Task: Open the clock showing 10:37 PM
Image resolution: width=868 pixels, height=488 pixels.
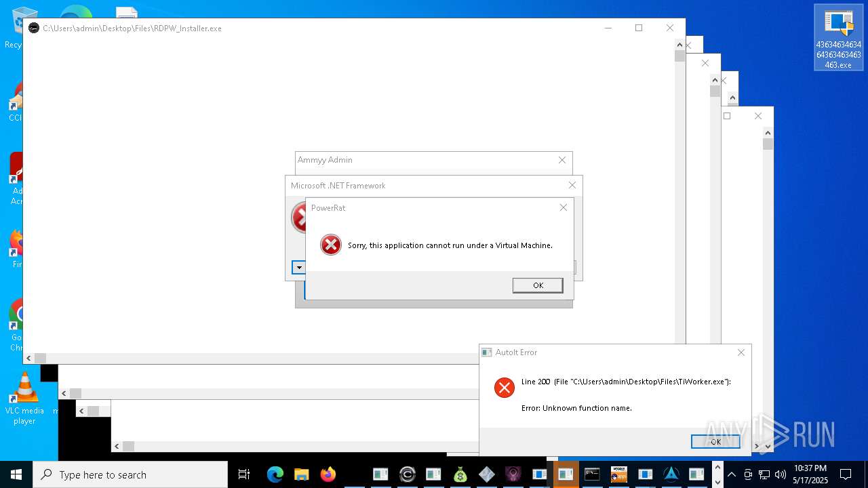Action: (810, 474)
